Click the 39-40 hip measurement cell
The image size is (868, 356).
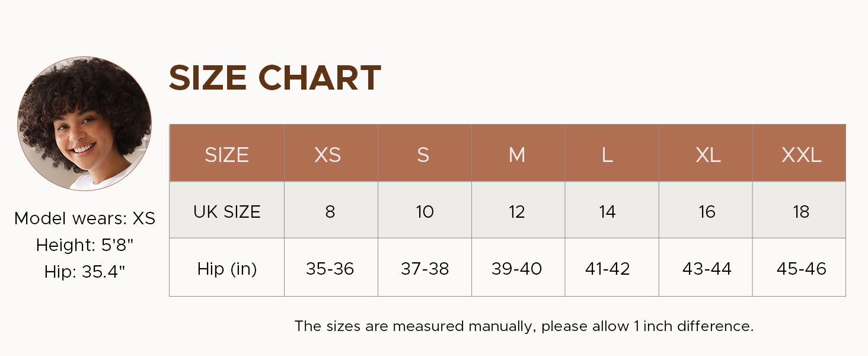coord(517,269)
